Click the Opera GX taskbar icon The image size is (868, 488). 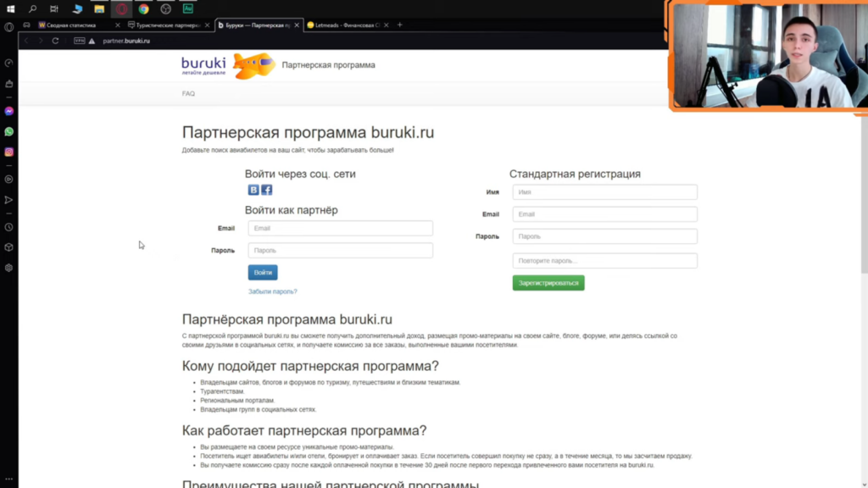(121, 8)
